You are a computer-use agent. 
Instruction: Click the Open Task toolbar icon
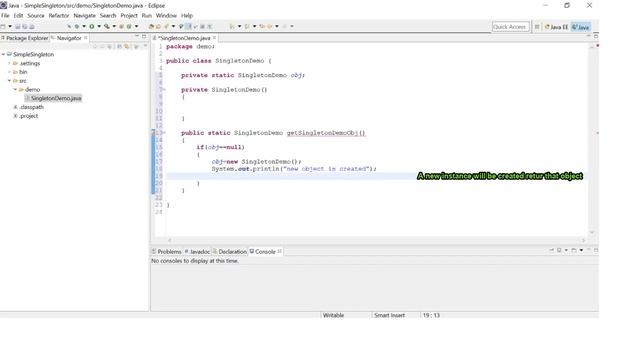point(158,27)
